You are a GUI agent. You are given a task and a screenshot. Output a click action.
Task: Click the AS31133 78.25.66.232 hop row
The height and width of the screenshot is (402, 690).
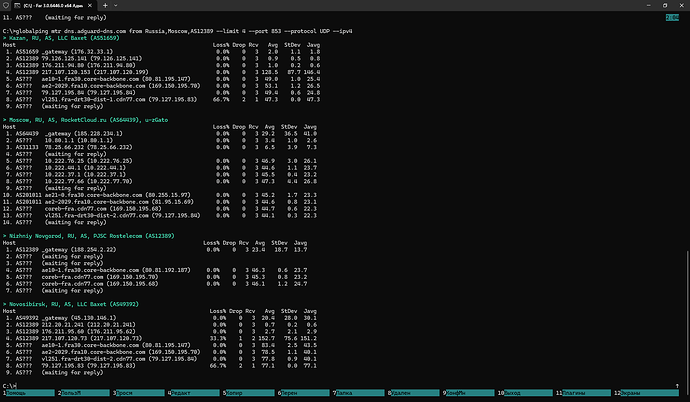pos(161,147)
